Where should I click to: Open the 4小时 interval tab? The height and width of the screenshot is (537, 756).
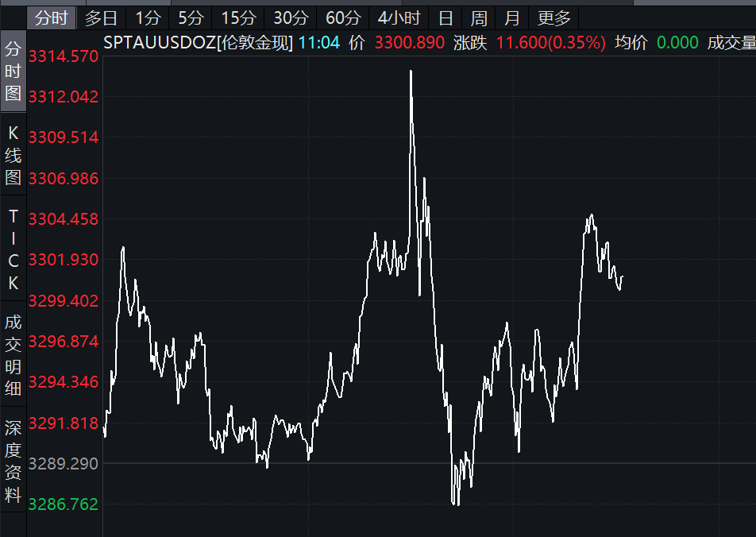[399, 18]
